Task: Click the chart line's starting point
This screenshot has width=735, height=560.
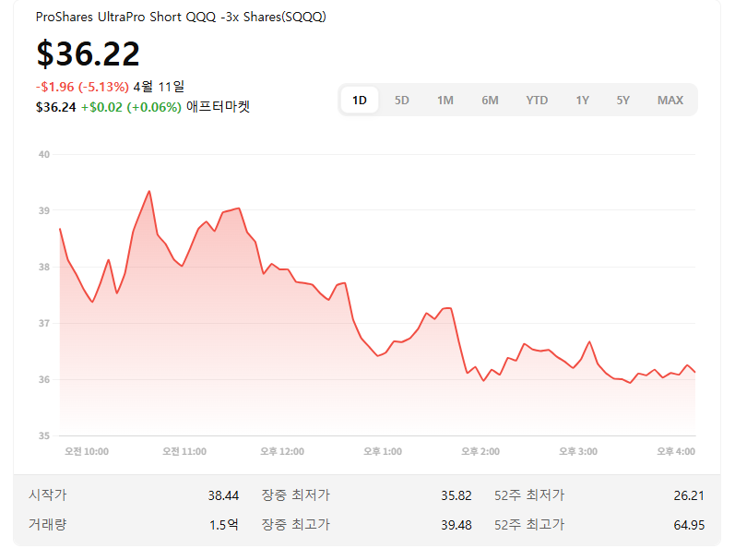Action: point(60,229)
